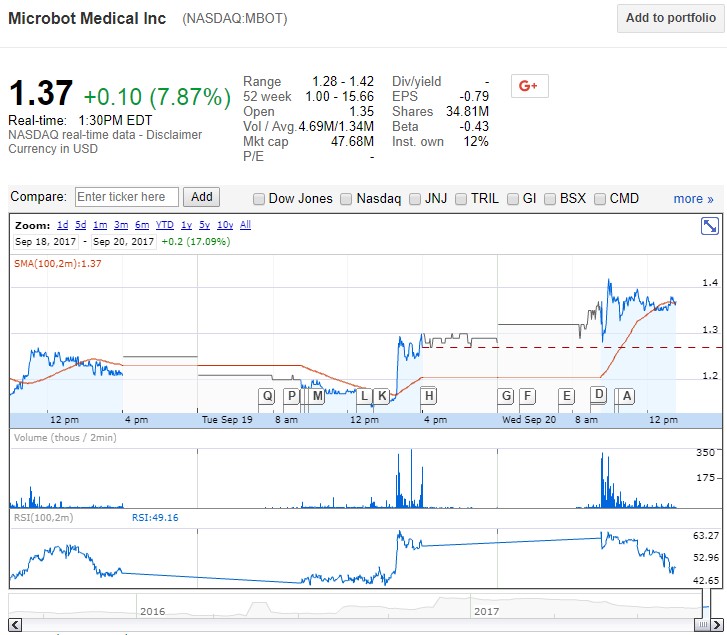Click the Volume (thous / 2min) label

[x=65, y=438]
